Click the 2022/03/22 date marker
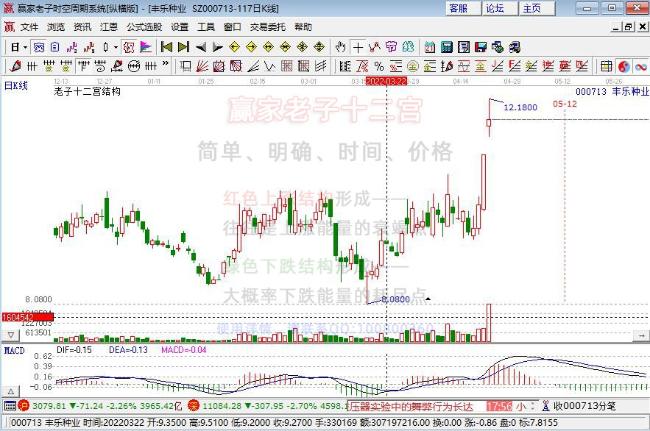The image size is (650, 431). [x=386, y=81]
